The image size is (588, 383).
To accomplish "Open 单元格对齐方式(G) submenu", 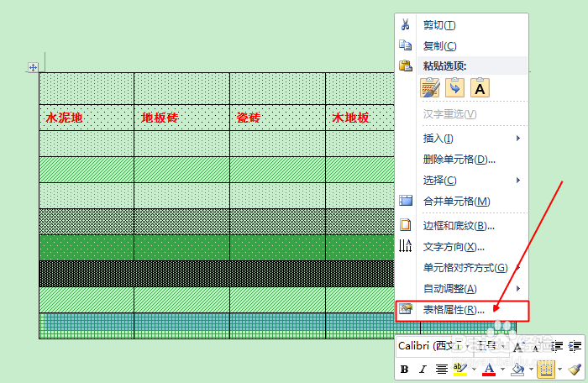I will tap(462, 267).
